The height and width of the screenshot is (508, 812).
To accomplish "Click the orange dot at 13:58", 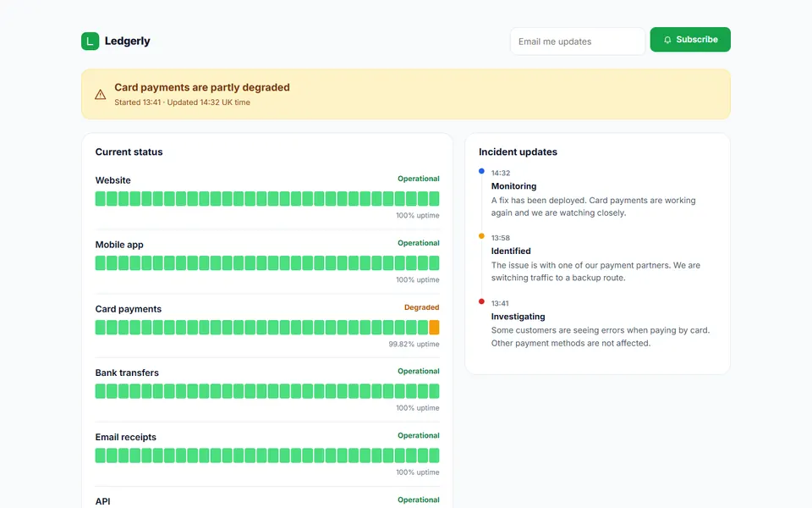I will pyautogui.click(x=481, y=236).
